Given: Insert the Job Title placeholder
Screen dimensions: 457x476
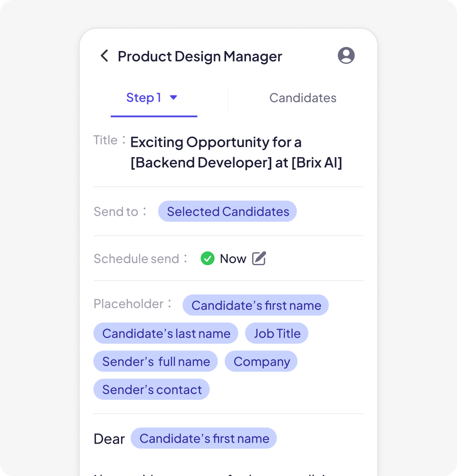Looking at the screenshot, I should (277, 334).
